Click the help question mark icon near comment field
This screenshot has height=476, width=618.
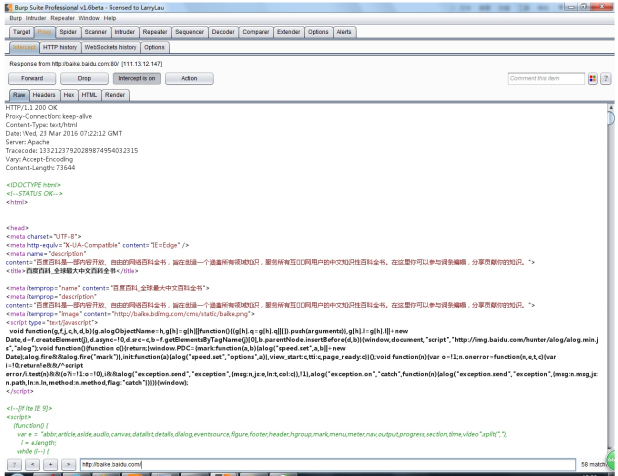point(605,79)
